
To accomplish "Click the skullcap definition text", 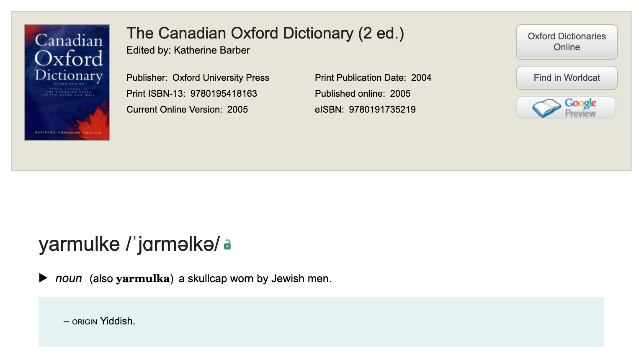I will tap(255, 279).
